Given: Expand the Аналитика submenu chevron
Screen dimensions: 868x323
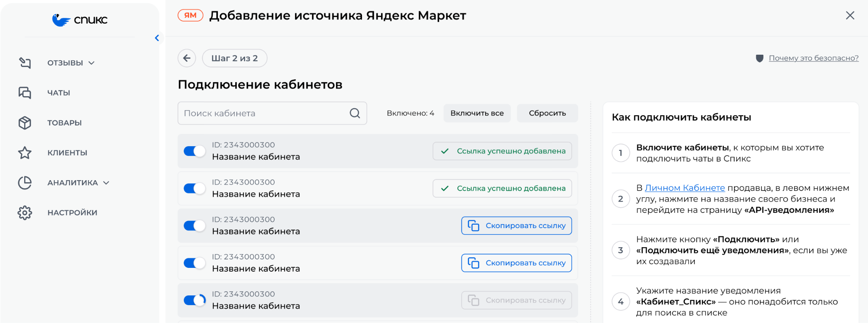Looking at the screenshot, I should tap(106, 183).
